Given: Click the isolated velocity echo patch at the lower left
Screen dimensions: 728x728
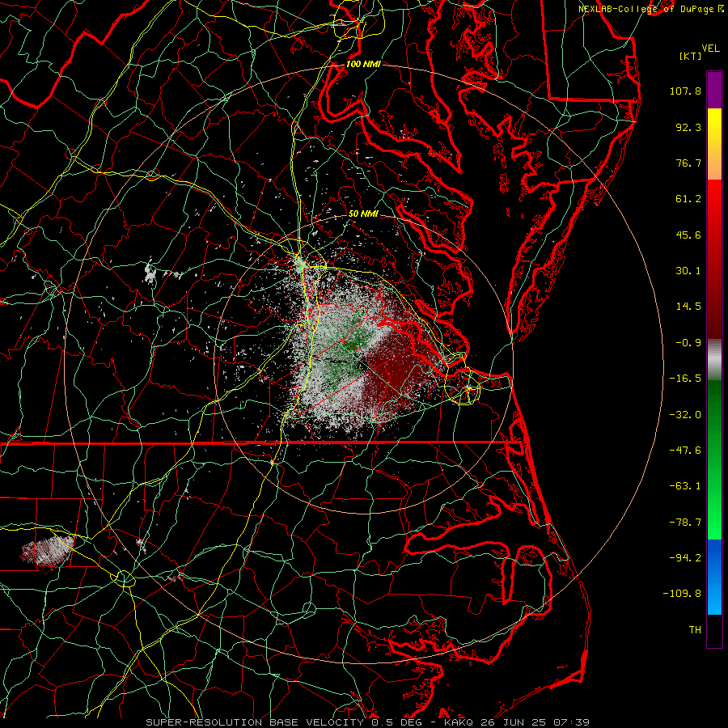Looking at the screenshot, I should click(48, 551).
